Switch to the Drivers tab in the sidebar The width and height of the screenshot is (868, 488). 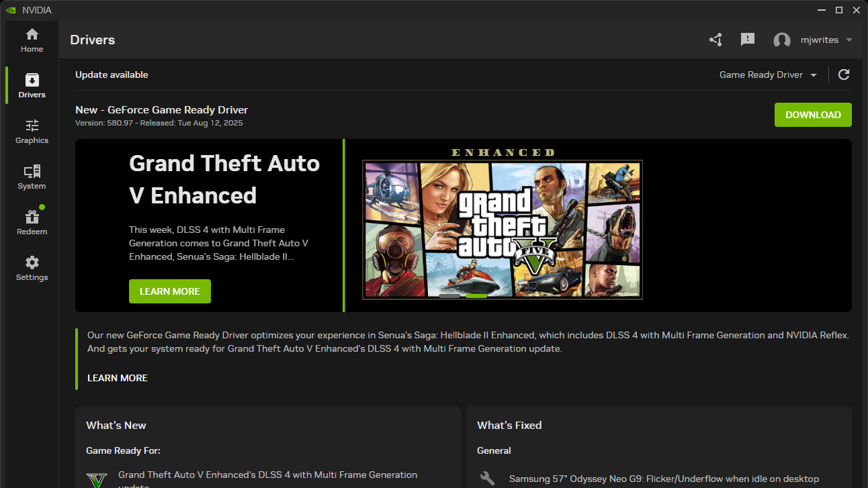(x=31, y=85)
